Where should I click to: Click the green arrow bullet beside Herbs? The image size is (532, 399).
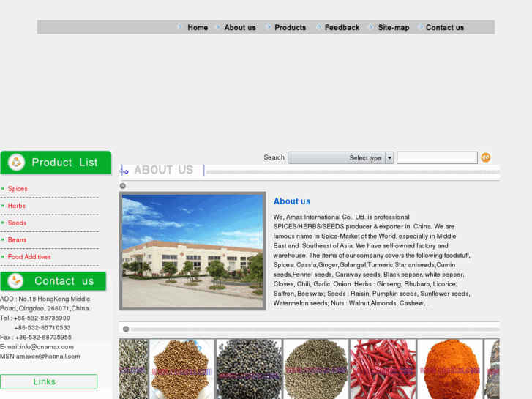pyautogui.click(x=3, y=206)
